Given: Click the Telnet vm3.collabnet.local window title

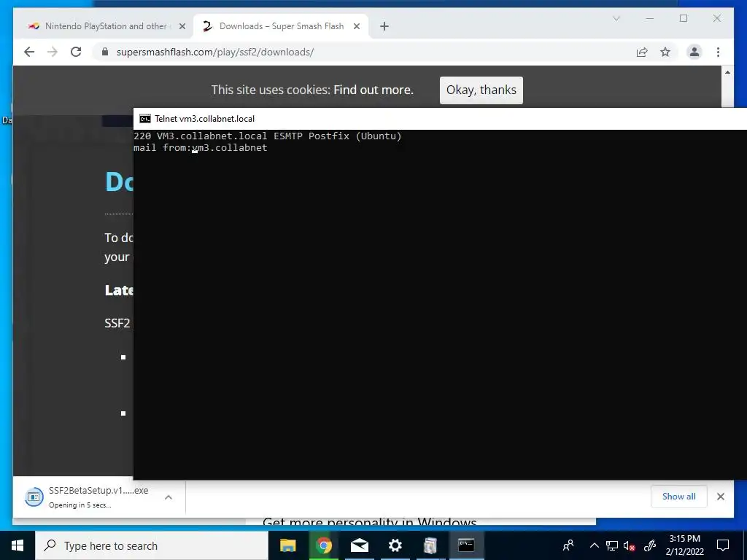Looking at the screenshot, I should tap(204, 119).
